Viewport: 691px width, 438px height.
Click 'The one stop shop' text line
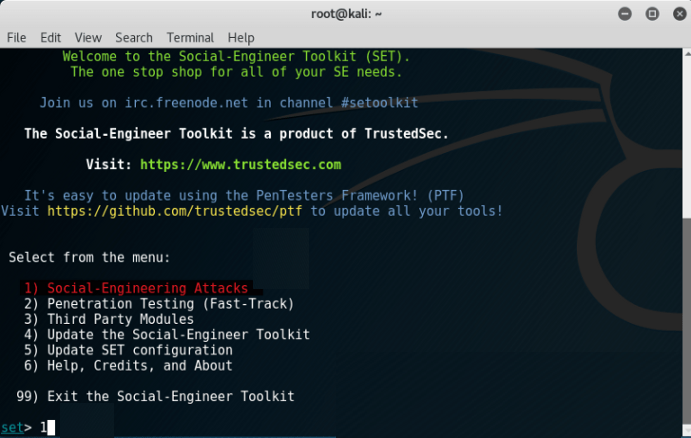[236, 72]
